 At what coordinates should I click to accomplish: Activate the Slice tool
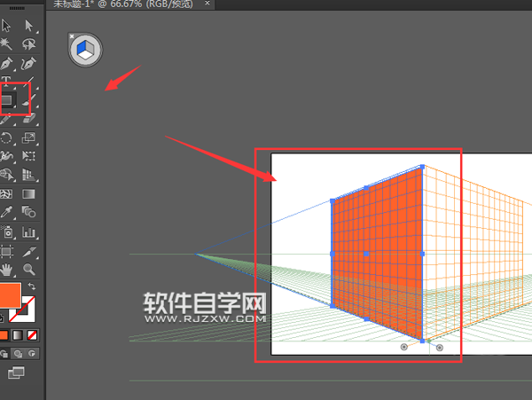click(29, 251)
